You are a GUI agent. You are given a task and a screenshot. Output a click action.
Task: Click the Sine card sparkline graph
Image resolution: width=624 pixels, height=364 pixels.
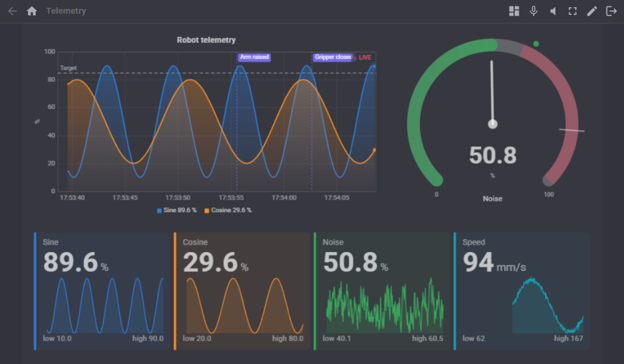[105, 305]
